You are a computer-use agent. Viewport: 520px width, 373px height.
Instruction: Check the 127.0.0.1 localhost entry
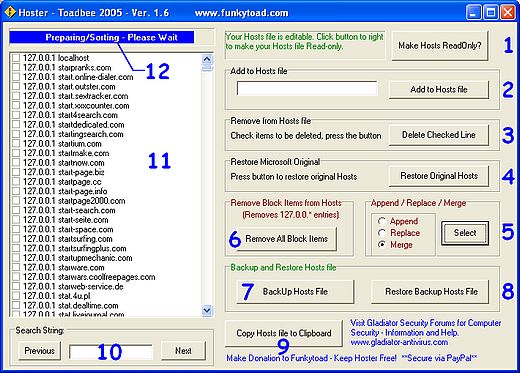pyautogui.click(x=16, y=58)
